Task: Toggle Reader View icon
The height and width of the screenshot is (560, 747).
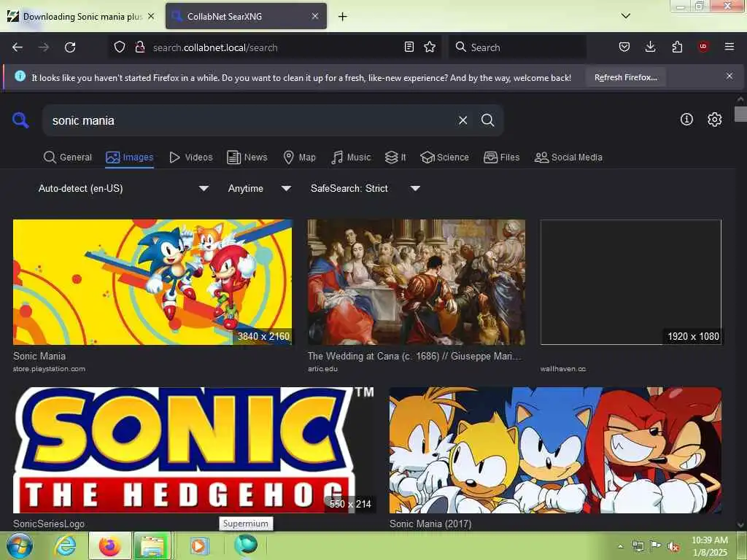Action: (x=409, y=47)
